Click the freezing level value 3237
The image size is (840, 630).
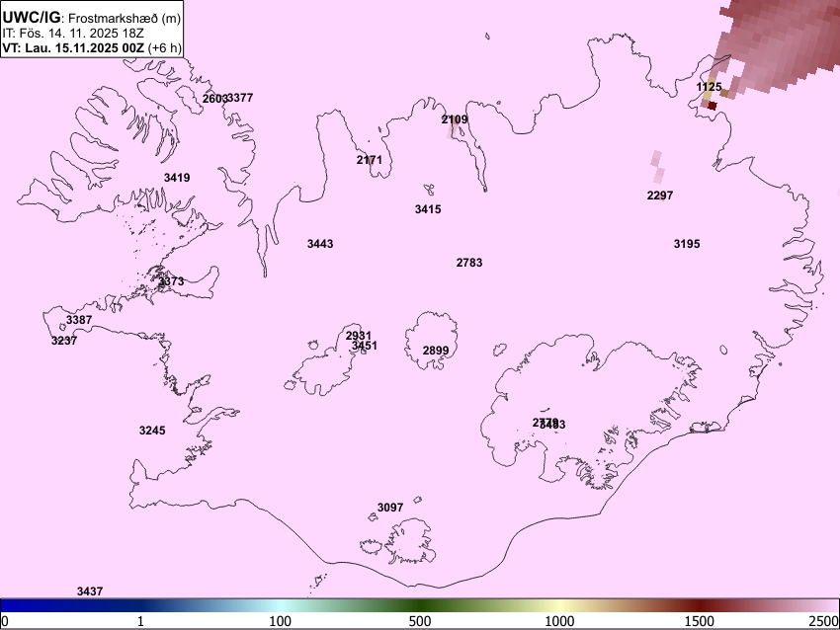click(64, 341)
